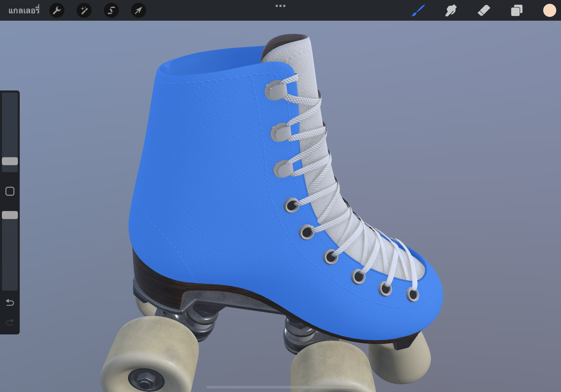Tap the three-dot menu at top center

pos(280,6)
